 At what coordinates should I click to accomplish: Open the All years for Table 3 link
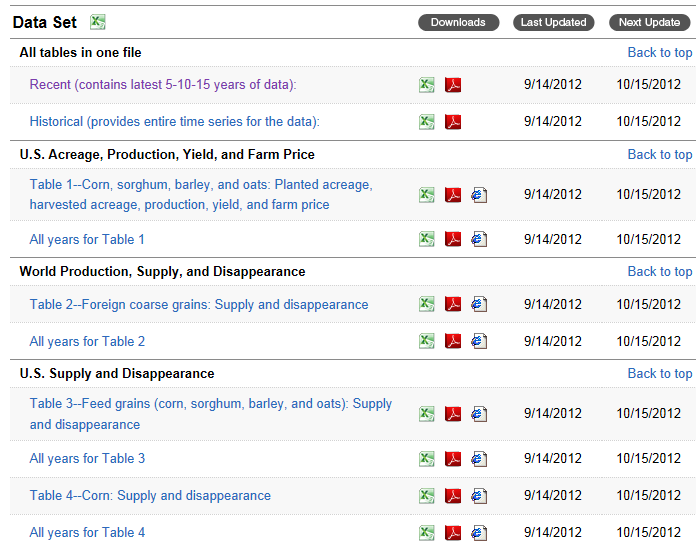click(87, 459)
